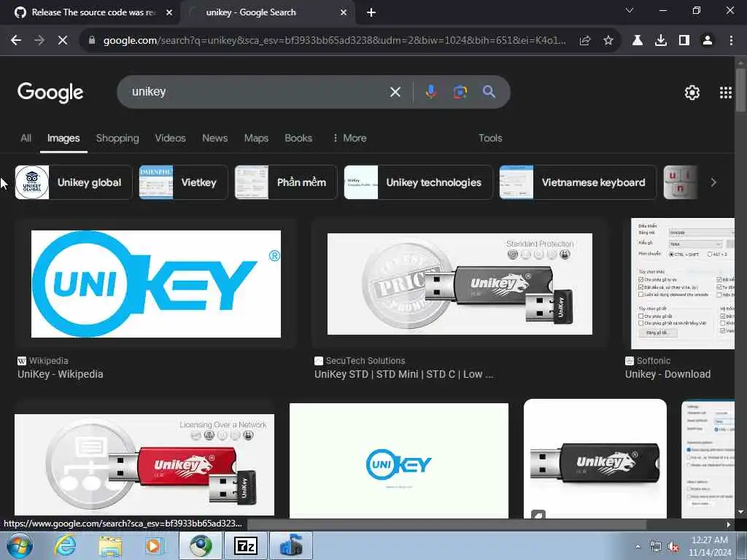Bookmark this page with the star icon

click(608, 41)
